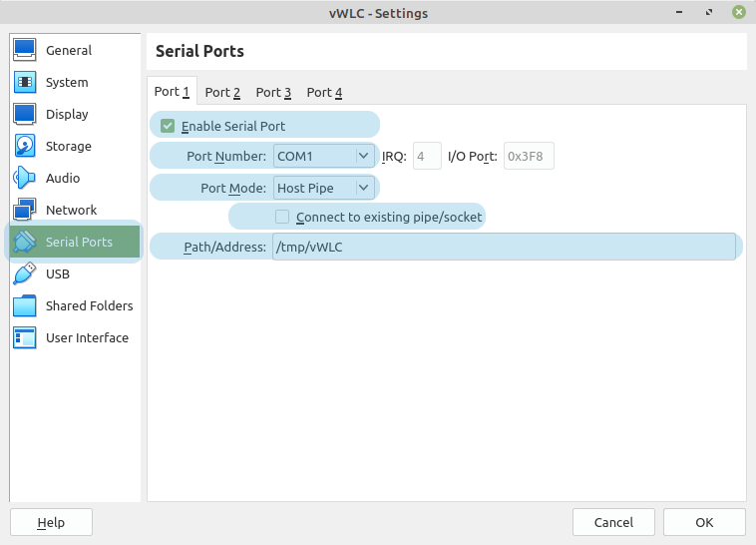This screenshot has height=545, width=756.
Task: Select the Network adapter icon
Action: (x=25, y=210)
